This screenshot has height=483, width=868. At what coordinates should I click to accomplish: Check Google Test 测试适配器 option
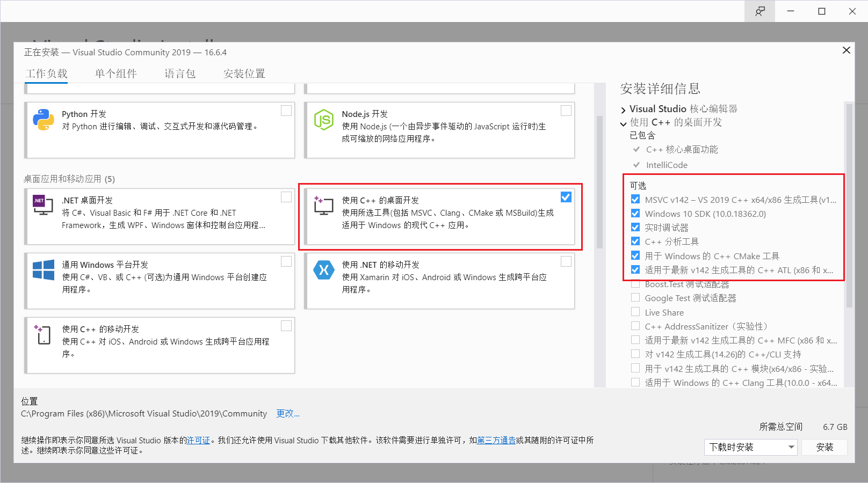point(635,297)
